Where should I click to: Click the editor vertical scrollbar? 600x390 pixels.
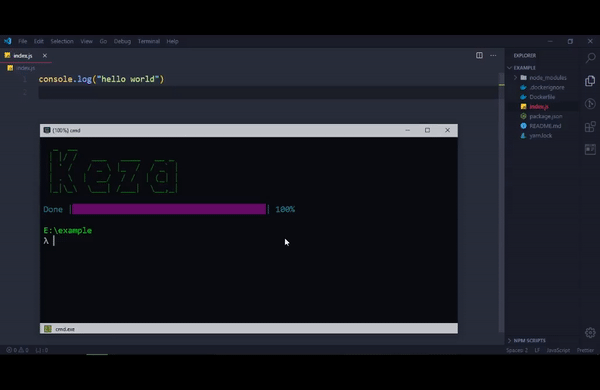(x=501, y=203)
